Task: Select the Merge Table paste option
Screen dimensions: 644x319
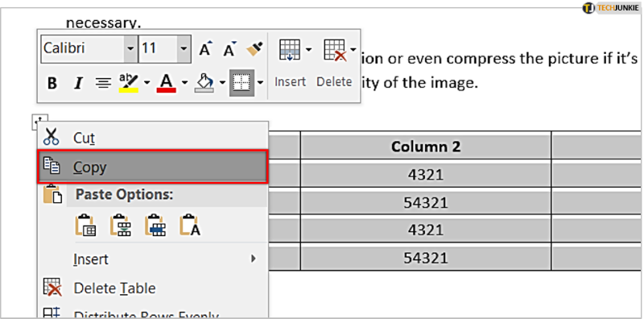Action: (120, 225)
